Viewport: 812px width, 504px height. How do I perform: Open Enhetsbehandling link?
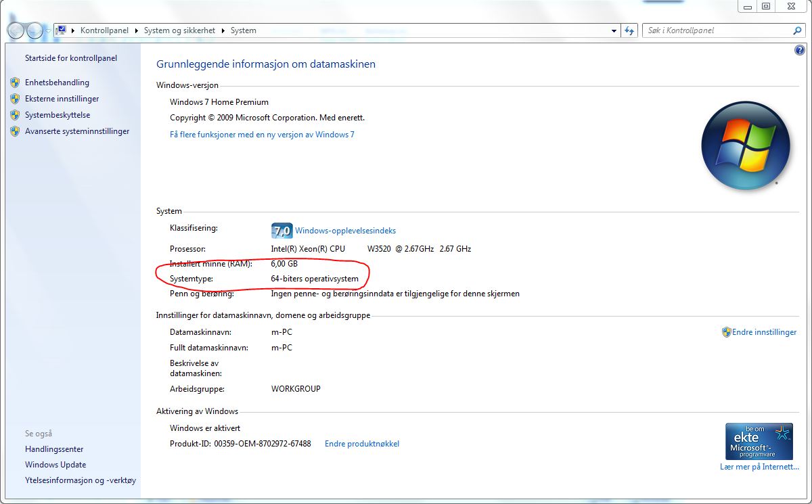click(x=57, y=83)
